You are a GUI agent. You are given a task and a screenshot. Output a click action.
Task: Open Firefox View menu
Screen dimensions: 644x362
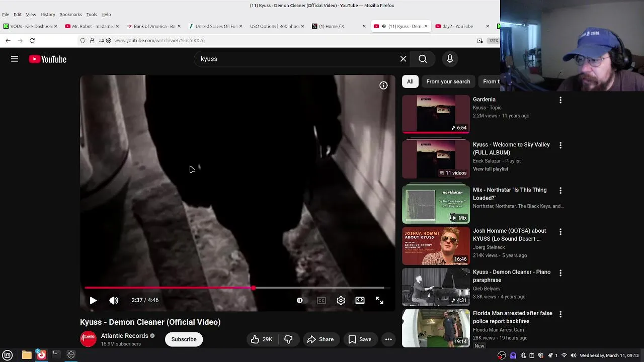pyautogui.click(x=31, y=15)
